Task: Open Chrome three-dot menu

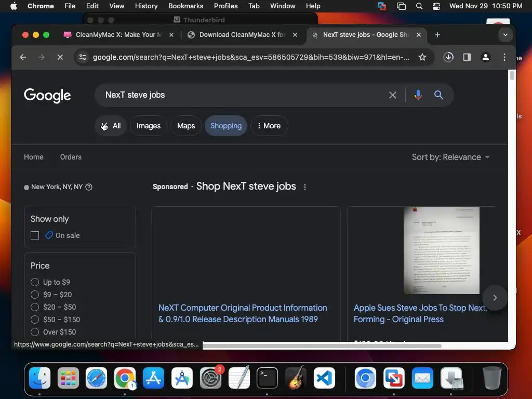Action: click(x=504, y=57)
